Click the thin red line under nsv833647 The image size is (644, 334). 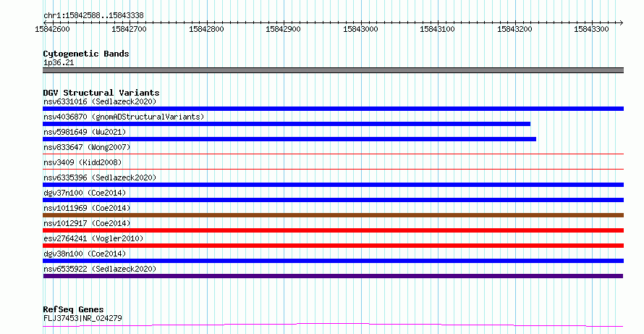coord(333,154)
